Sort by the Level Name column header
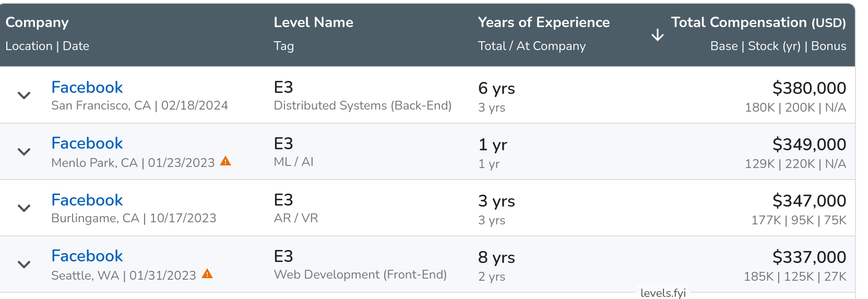This screenshot has width=868, height=299. point(313,22)
